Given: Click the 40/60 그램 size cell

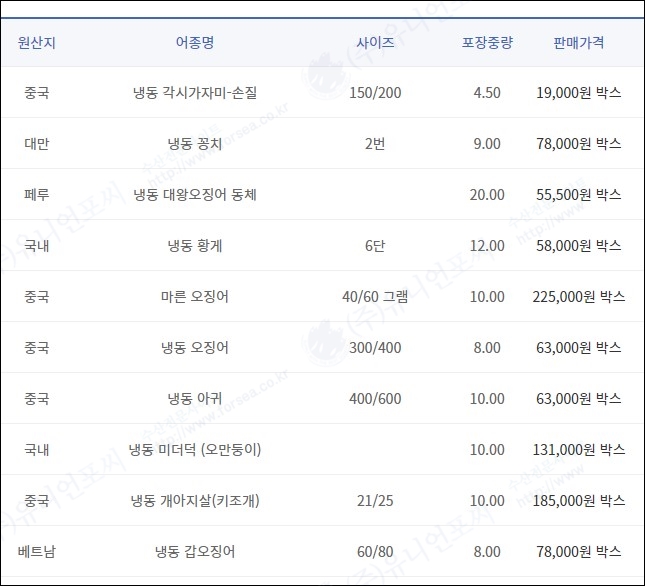Looking at the screenshot, I should (x=375, y=296).
